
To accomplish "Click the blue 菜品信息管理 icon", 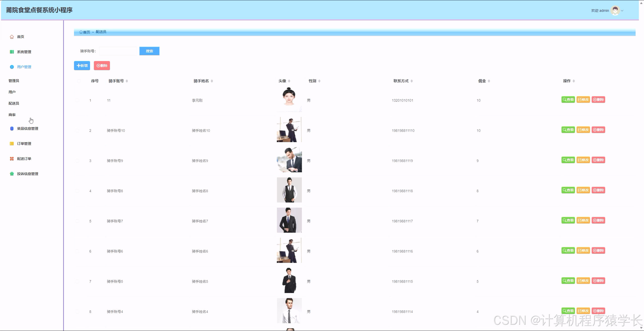I will tap(12, 128).
